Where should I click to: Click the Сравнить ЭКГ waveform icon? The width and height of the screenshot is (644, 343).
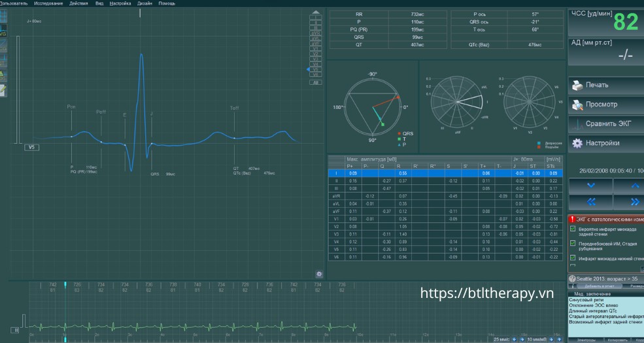pos(577,124)
